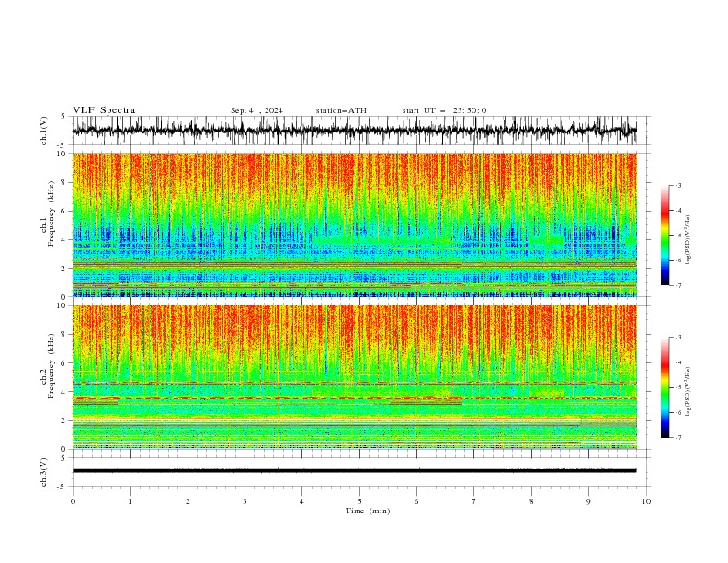Click the lower PSD color scale bar
The width and height of the screenshot is (728, 563).
point(665,387)
